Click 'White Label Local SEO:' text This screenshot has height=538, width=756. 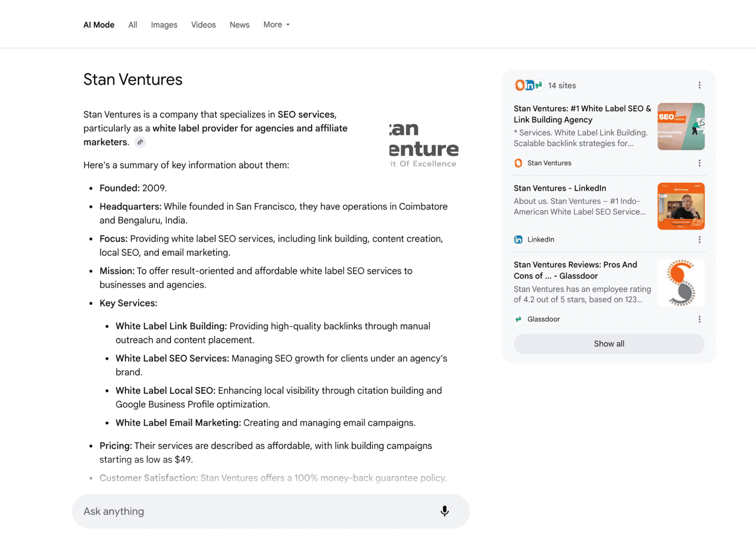166,390
